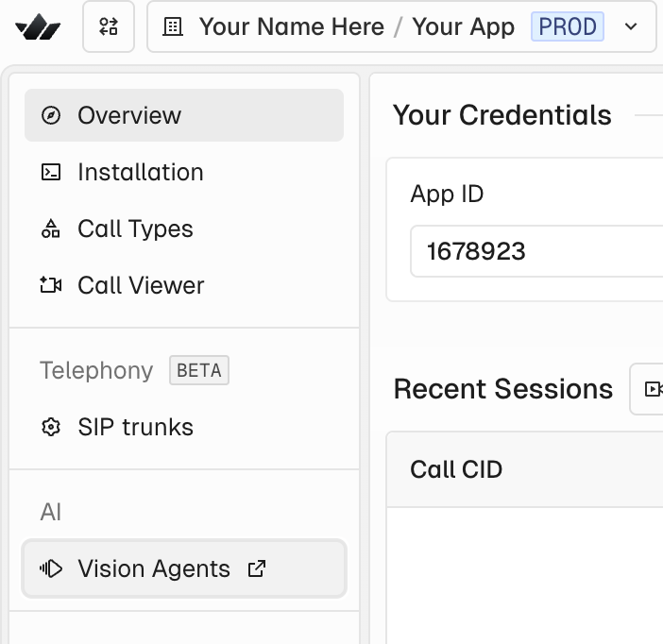Open the app switcher icon button
This screenshot has width=663, height=644.
point(109,26)
